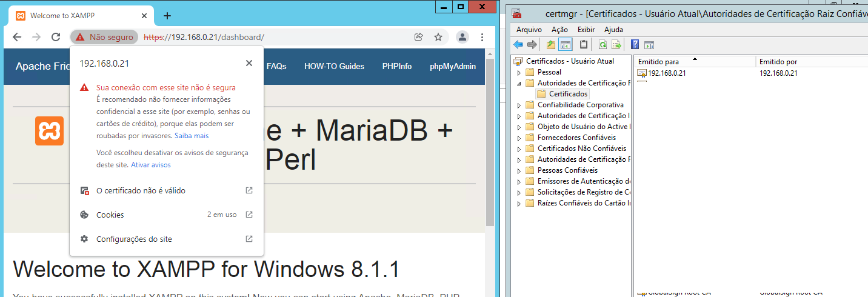Collapse Autoridades de Certificação Raiz node above Certificados
The height and width of the screenshot is (297, 868).
point(519,83)
